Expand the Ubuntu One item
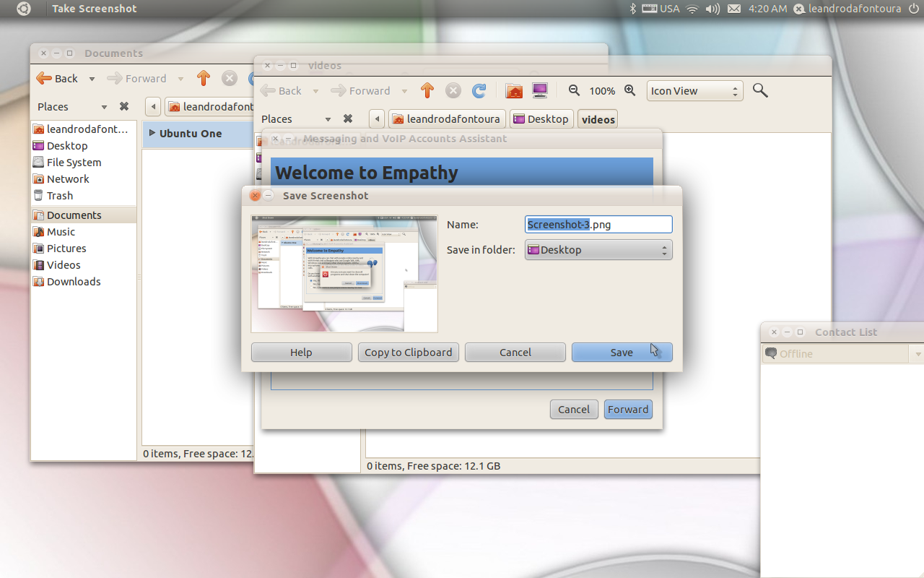Image resolution: width=924 pixels, height=578 pixels. [152, 133]
